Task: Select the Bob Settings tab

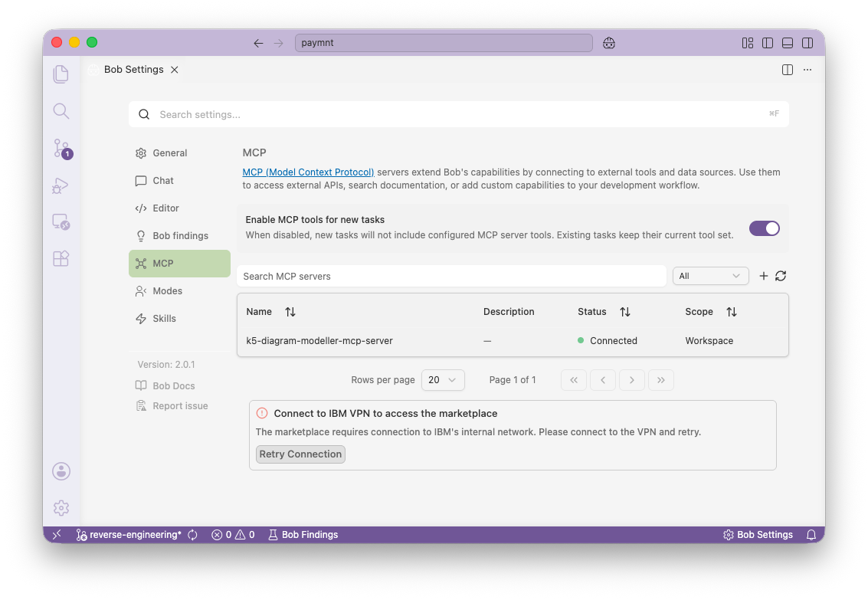Action: pos(133,70)
